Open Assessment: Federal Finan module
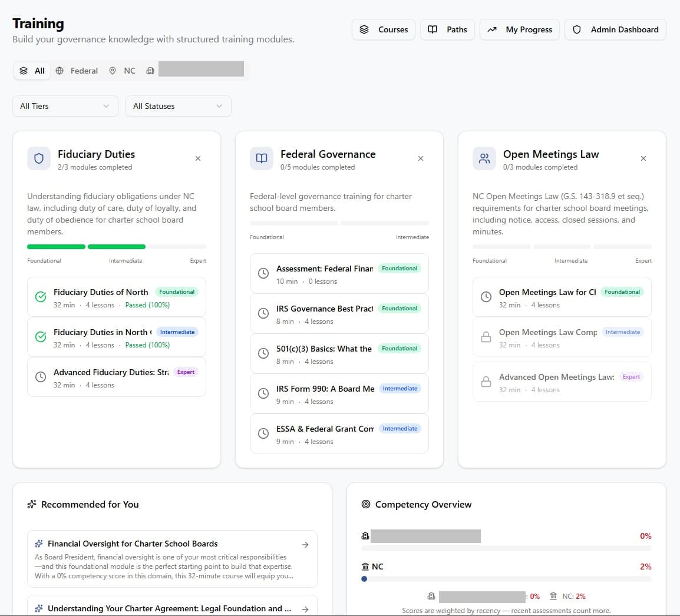The image size is (680, 616). [x=339, y=273]
